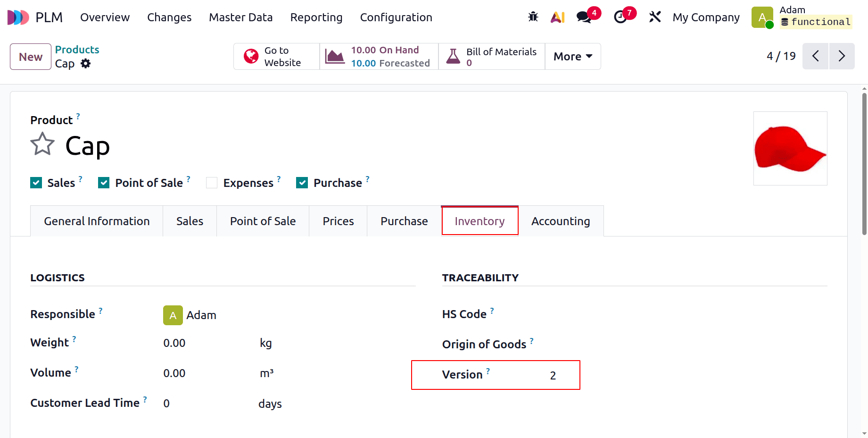Open My Company selector
This screenshot has width=868, height=438.
pos(706,17)
